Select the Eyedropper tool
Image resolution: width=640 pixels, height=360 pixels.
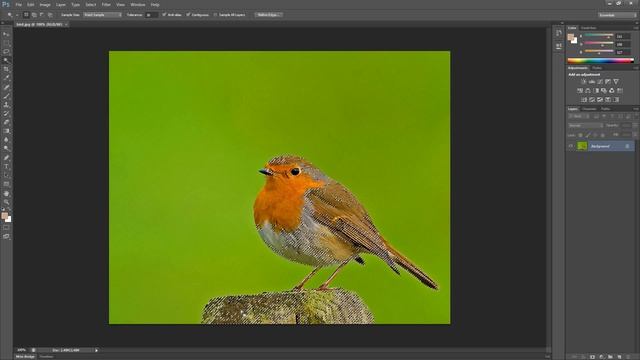[x=6, y=78]
